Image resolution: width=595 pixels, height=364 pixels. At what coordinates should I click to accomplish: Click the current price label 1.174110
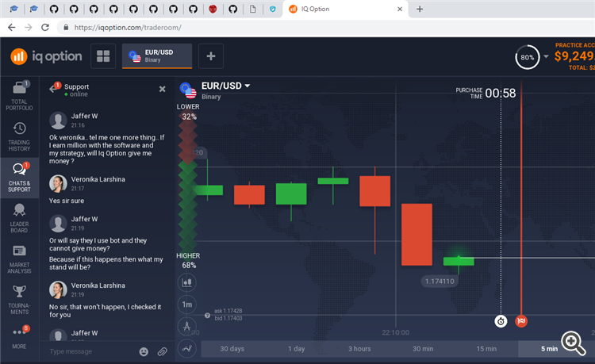(440, 282)
